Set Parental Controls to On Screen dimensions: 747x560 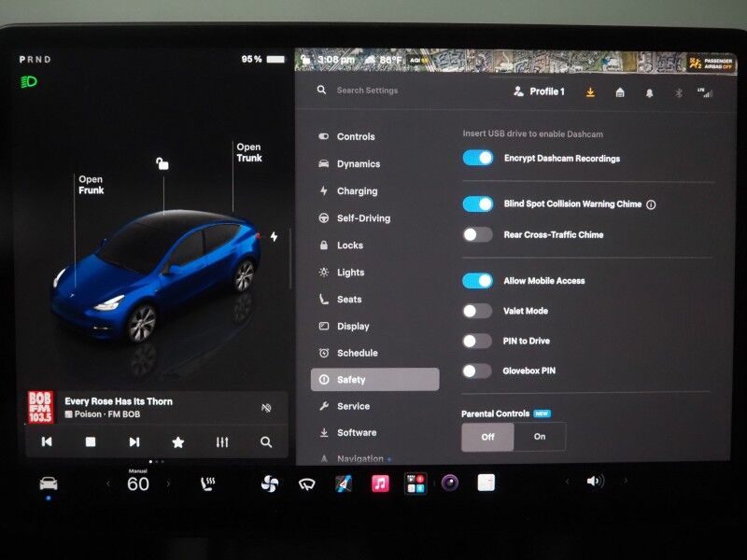click(540, 437)
